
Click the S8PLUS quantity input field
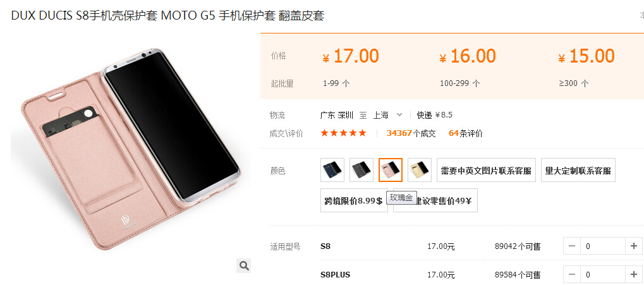(602, 274)
